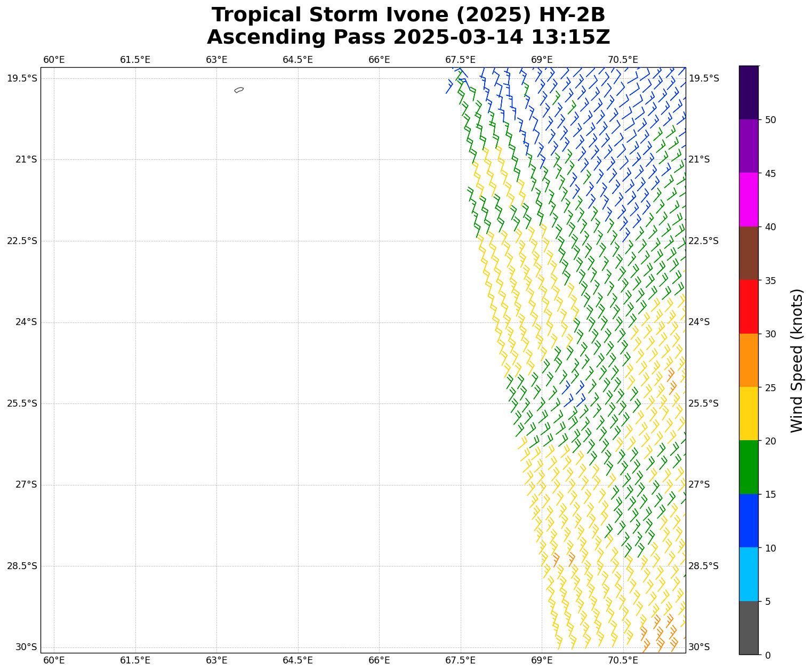This screenshot has width=812, height=672.
Task: Click the plot title 'Tropical Storm Ivone (2025) HY-2B'
Action: coord(408,15)
